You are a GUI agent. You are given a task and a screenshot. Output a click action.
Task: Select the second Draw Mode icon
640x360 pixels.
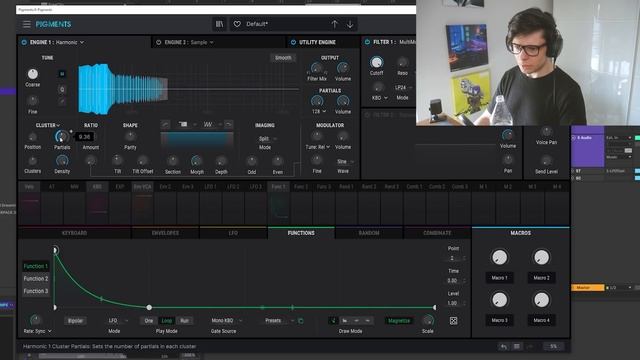pyautogui.click(x=344, y=321)
